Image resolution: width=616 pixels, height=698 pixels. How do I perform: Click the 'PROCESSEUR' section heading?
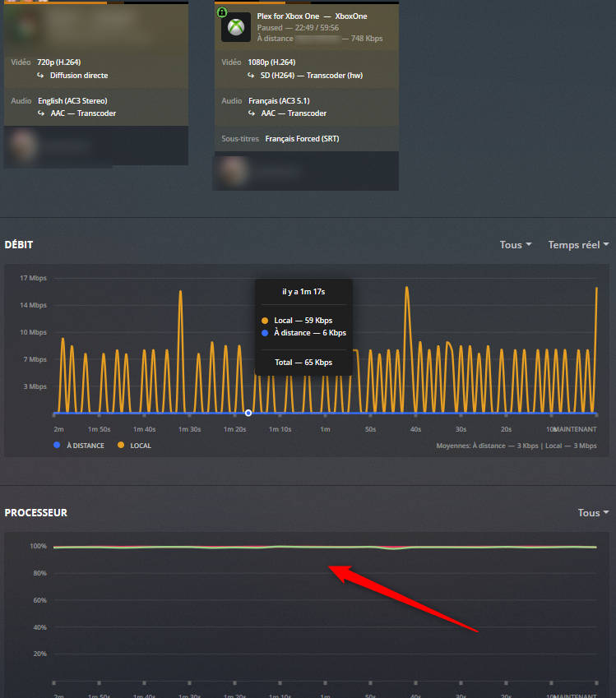click(36, 513)
